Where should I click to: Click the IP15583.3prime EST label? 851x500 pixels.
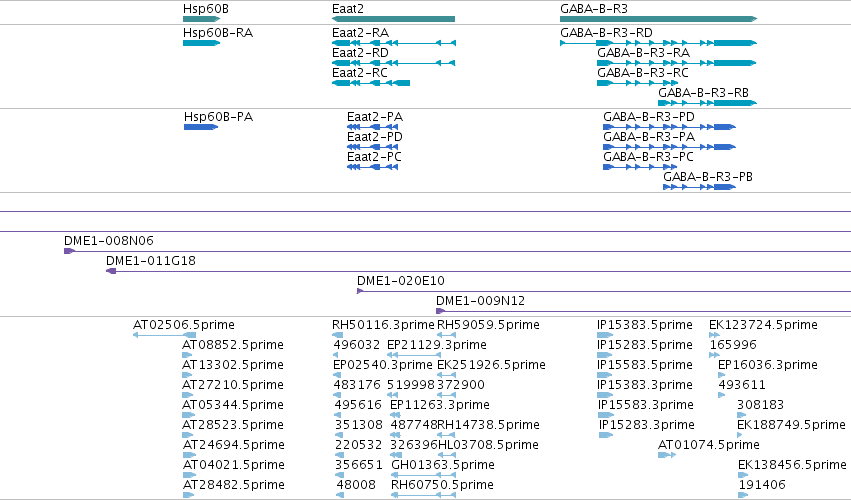click(x=646, y=405)
